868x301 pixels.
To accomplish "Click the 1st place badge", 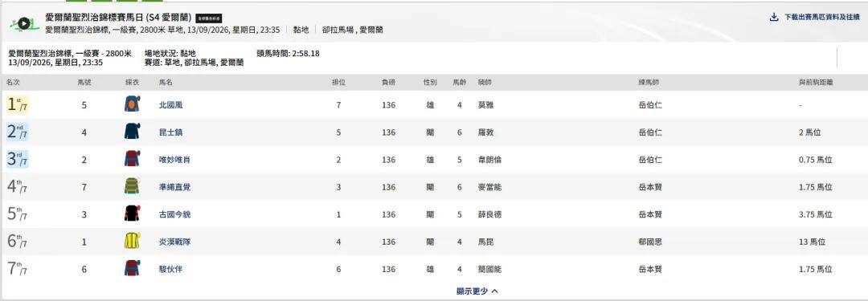I will tap(17, 104).
